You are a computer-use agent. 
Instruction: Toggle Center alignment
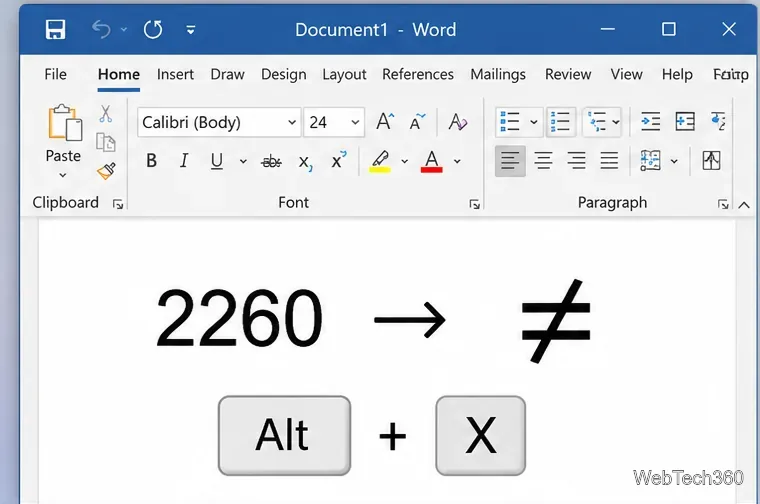pyautogui.click(x=543, y=160)
